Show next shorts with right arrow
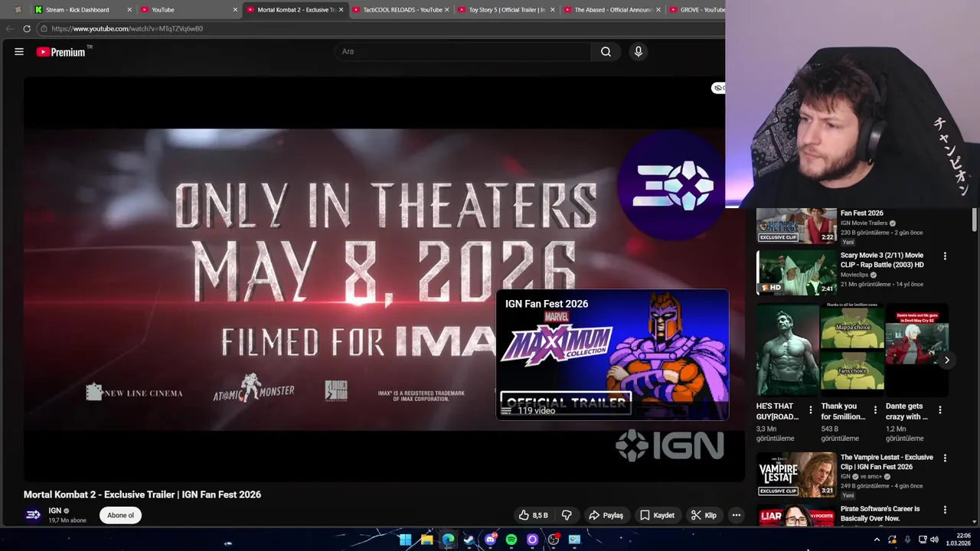 [x=947, y=360]
